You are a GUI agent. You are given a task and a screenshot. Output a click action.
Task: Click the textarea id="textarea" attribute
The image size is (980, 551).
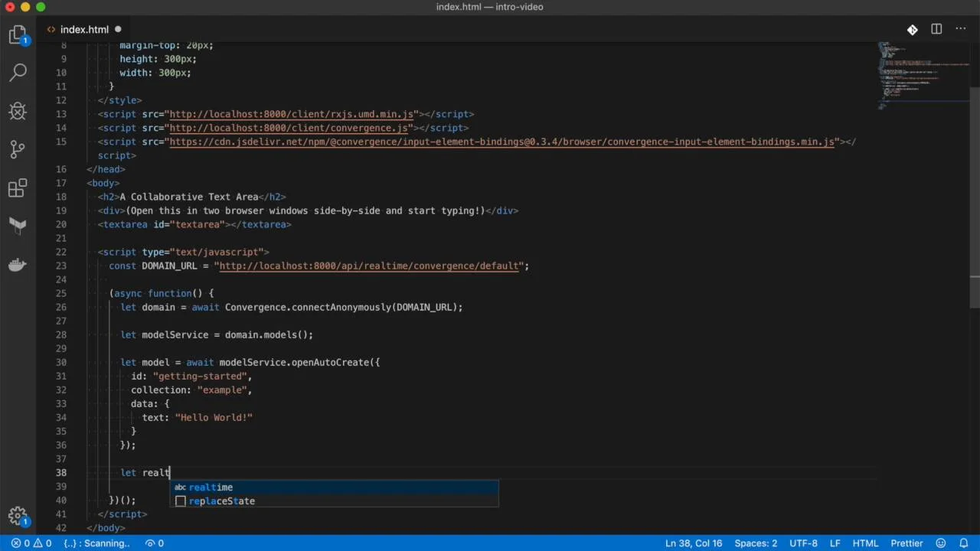(189, 224)
